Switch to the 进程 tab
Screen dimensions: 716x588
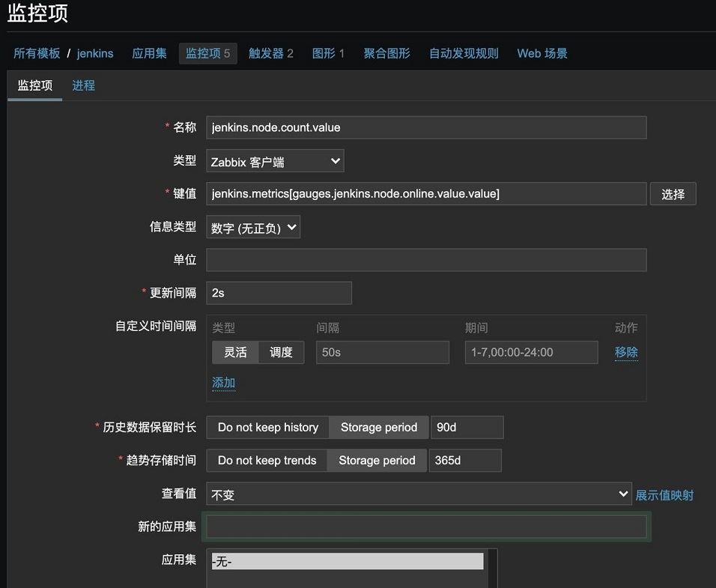[x=83, y=85]
